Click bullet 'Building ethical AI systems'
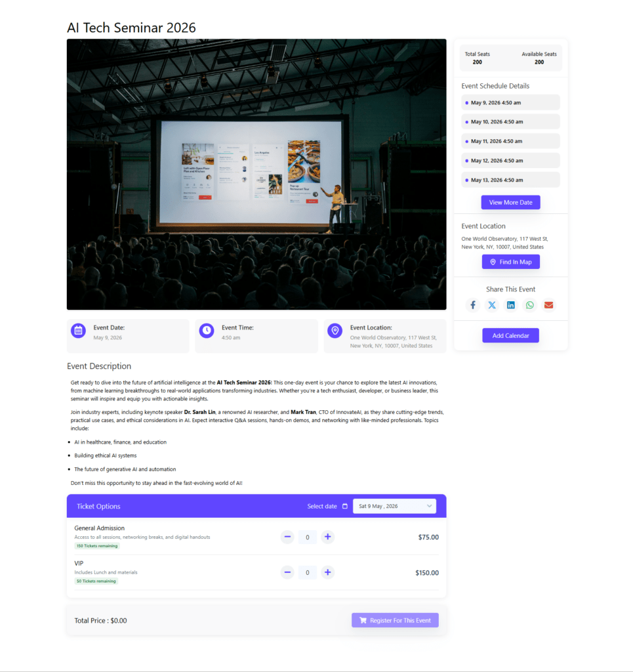The height and width of the screenshot is (672, 633). 106,455
